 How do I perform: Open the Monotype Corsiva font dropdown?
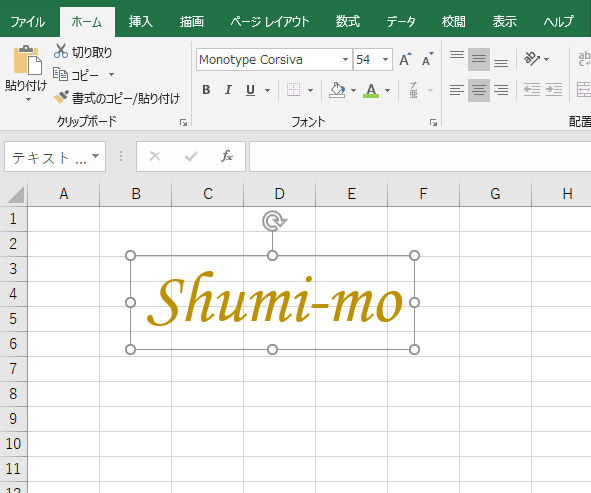(x=345, y=60)
